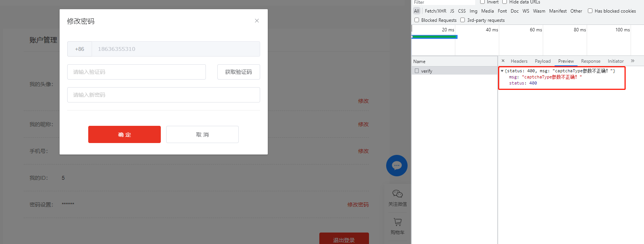The height and width of the screenshot is (244, 644).
Task: Open the Initiator tab
Action: coord(616,61)
